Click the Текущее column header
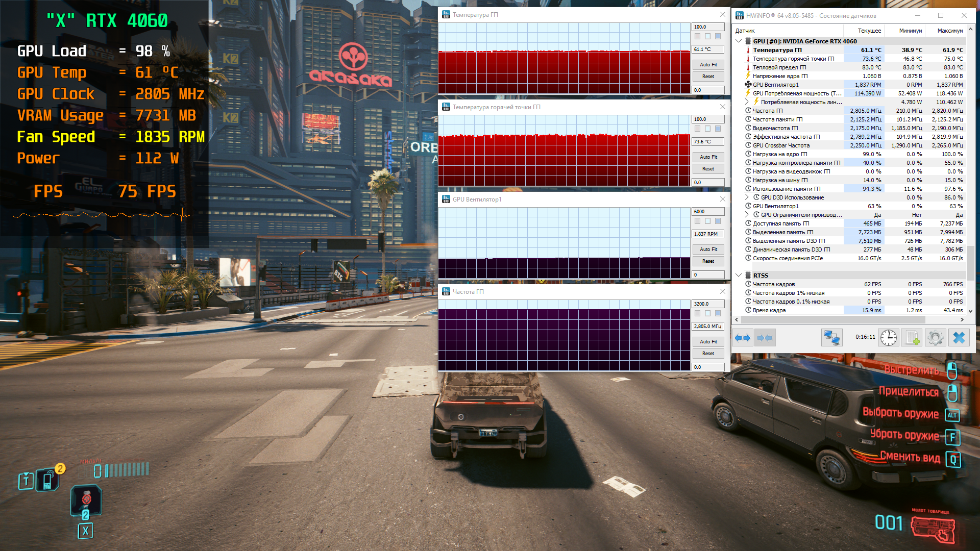Screen dimensions: 980x551 coord(869,31)
